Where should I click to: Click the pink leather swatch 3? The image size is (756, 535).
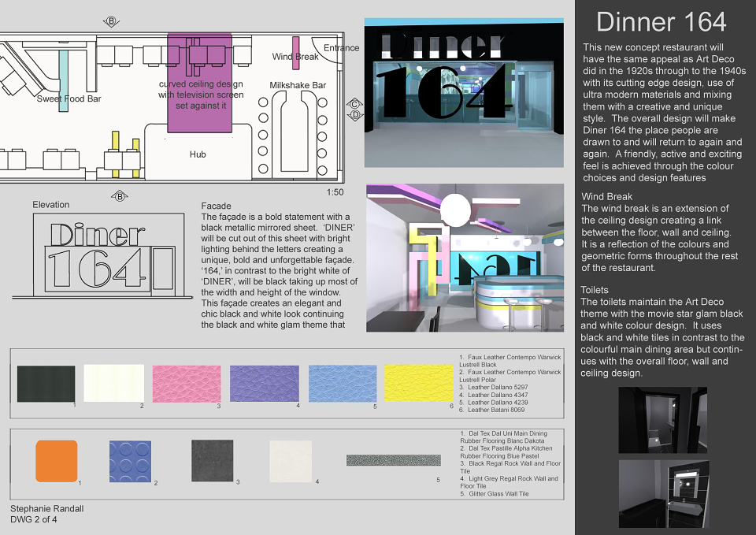tap(187, 384)
